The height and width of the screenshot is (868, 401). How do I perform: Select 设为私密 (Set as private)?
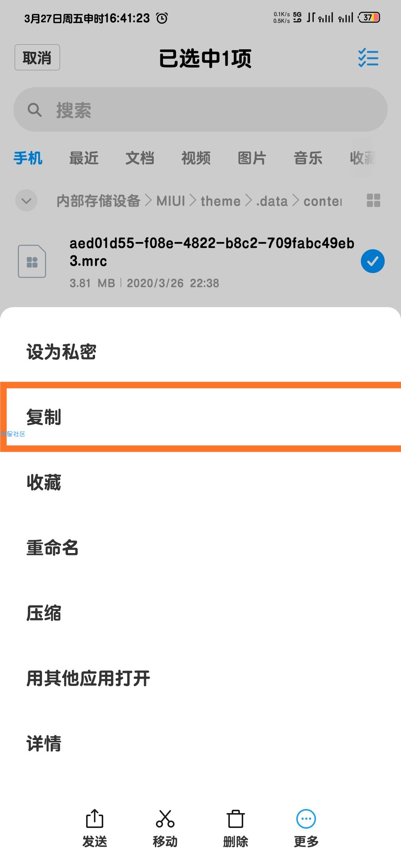coord(200,352)
